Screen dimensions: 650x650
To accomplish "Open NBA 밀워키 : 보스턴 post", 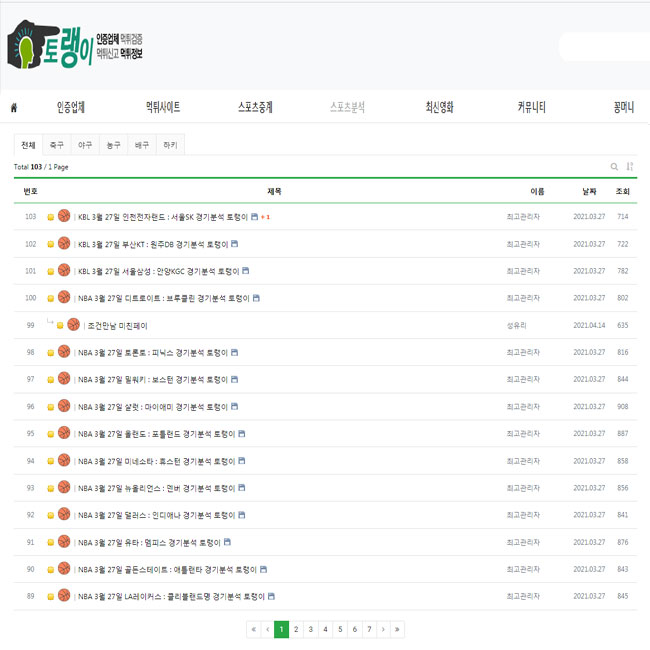I will 153,379.
